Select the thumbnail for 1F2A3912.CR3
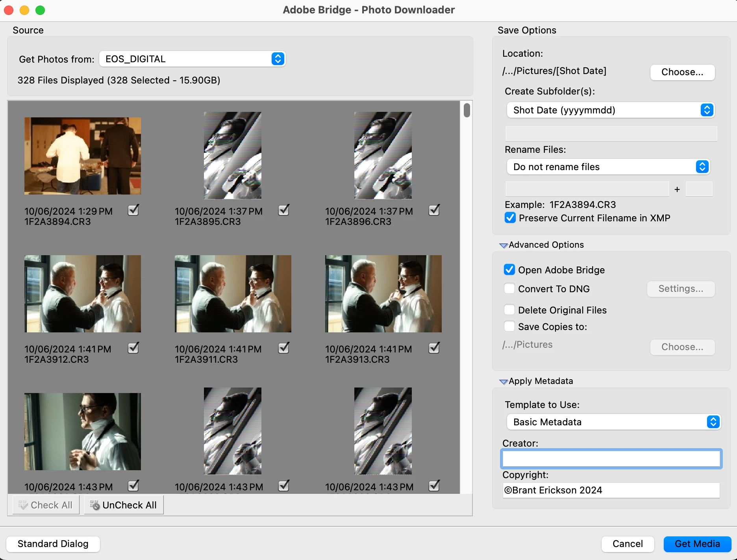The image size is (737, 560). [83, 294]
